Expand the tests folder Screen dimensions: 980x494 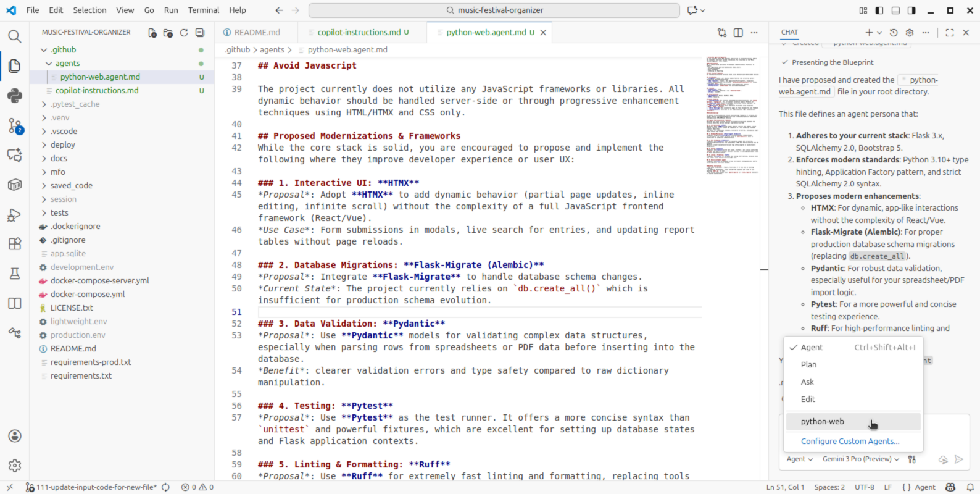click(59, 212)
